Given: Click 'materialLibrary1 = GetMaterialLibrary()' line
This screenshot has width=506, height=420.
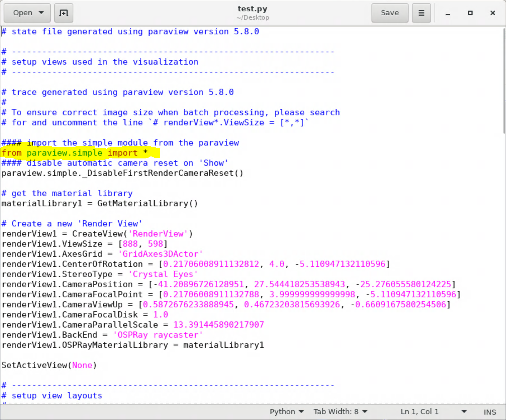Looking at the screenshot, I should click(100, 203).
